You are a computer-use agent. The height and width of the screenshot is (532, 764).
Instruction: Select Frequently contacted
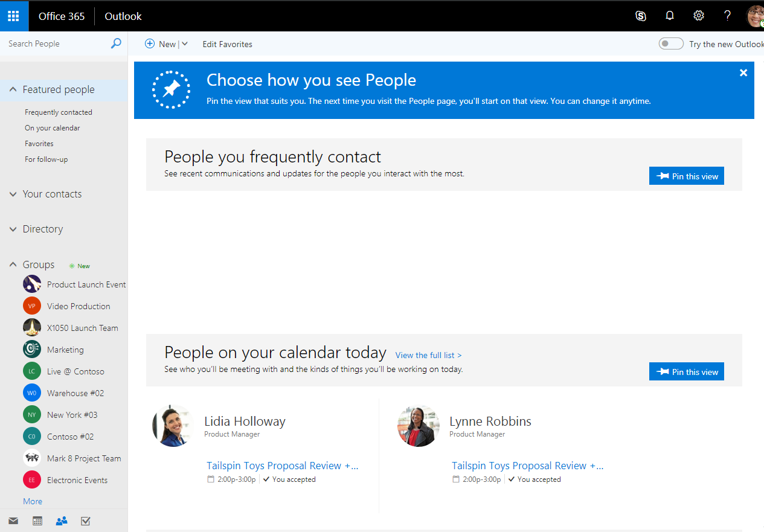59,112
